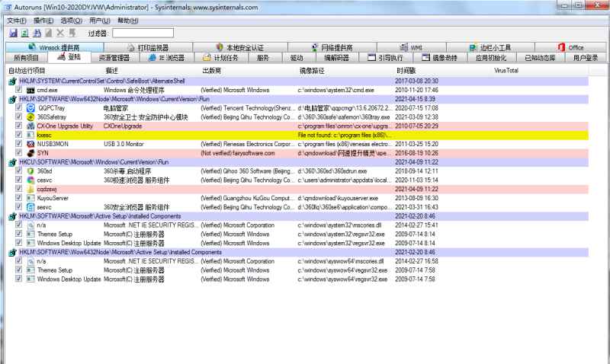
Task: Click the Refresh toolbar icon
Action: (x=25, y=33)
